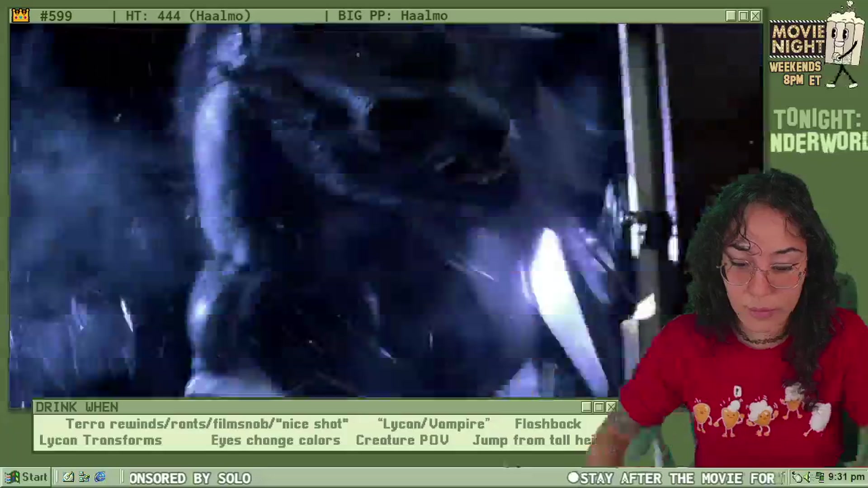Maximize the DRINK WHEN window
Viewport: 868px width, 488px height.
(x=599, y=407)
